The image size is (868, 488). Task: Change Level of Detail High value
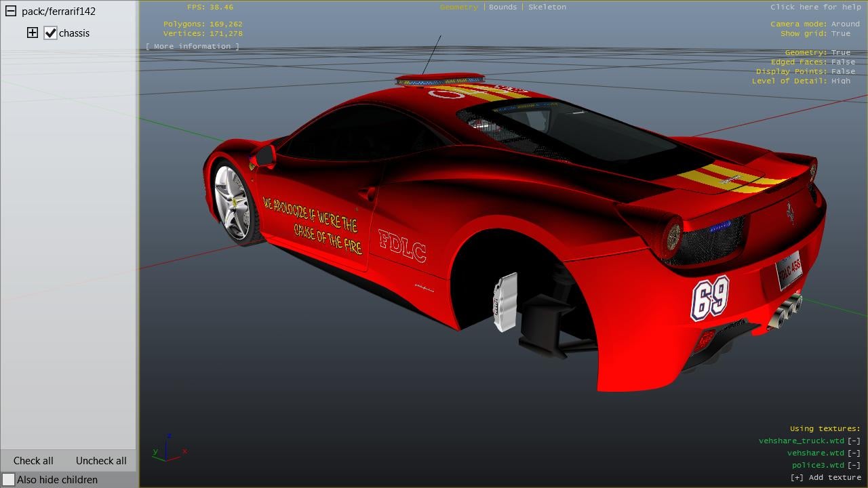tap(840, 81)
